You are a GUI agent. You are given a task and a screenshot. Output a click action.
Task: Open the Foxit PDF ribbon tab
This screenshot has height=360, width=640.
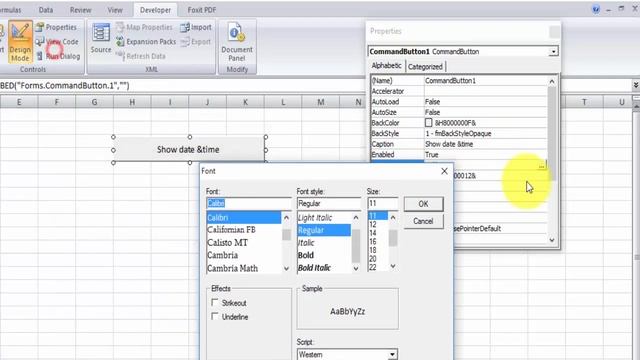point(202,10)
